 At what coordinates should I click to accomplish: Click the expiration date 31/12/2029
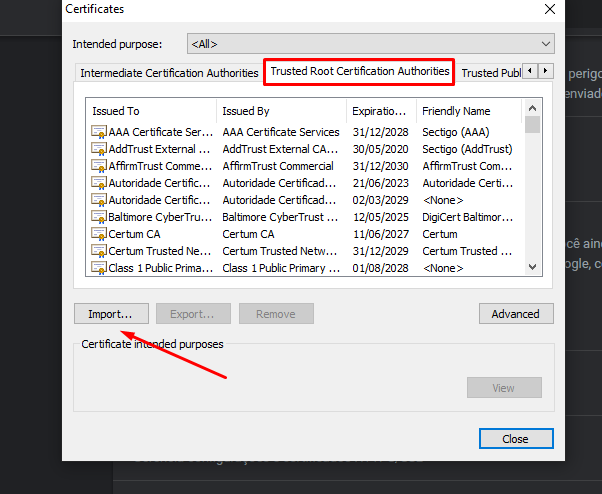coord(380,251)
